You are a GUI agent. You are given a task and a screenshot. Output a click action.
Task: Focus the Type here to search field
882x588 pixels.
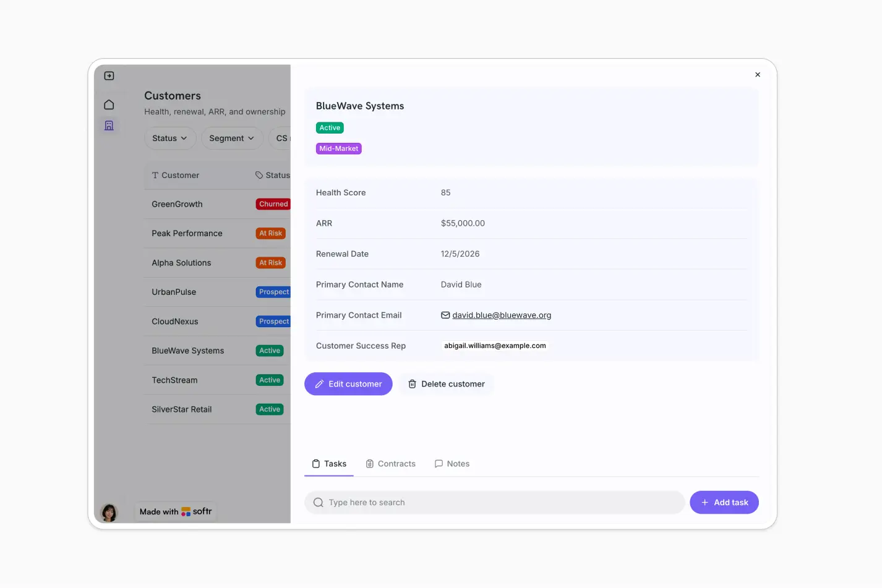click(495, 503)
